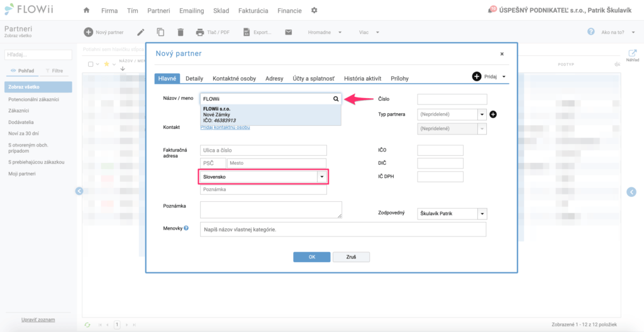Switch to the Pohľad view toggle

click(x=22, y=70)
